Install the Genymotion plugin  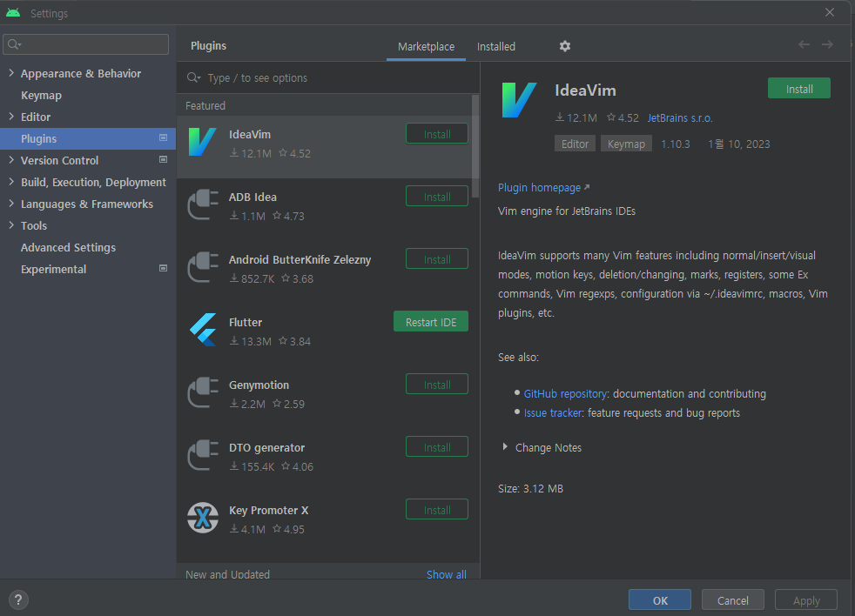(437, 385)
